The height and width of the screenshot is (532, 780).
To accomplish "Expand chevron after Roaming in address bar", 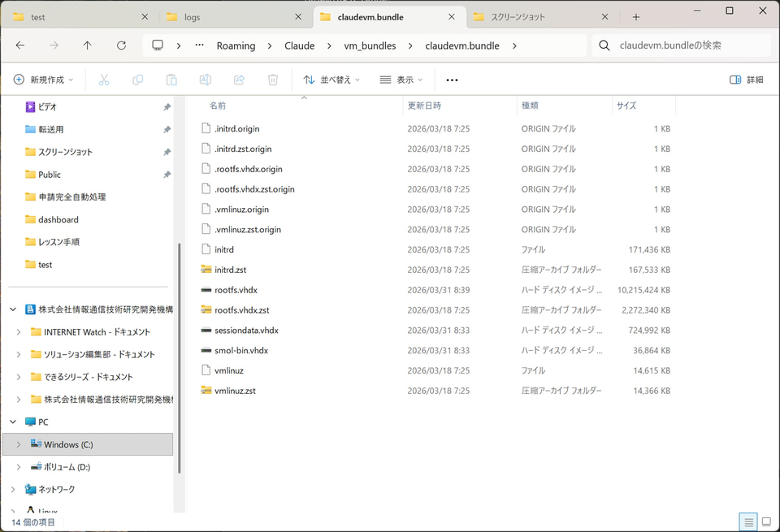I will pyautogui.click(x=270, y=45).
